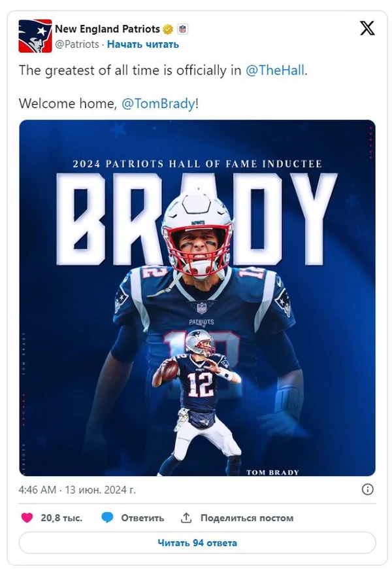The width and height of the screenshot is (392, 569).
Task: Follow via the "Начать читать" link
Action: (x=142, y=44)
